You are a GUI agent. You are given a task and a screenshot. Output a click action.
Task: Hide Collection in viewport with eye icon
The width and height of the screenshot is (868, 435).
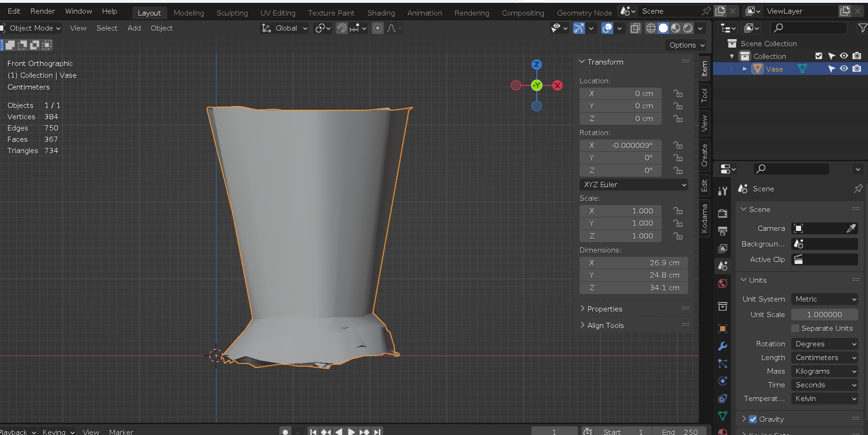coord(844,56)
